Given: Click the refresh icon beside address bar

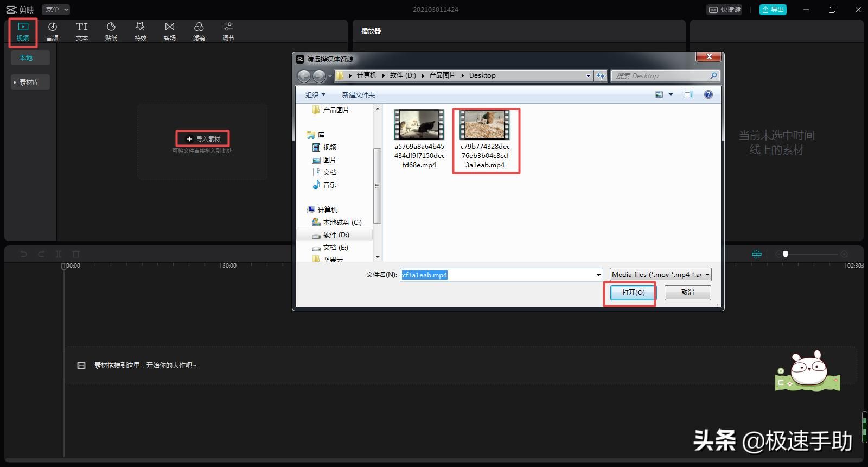Looking at the screenshot, I should coord(601,75).
